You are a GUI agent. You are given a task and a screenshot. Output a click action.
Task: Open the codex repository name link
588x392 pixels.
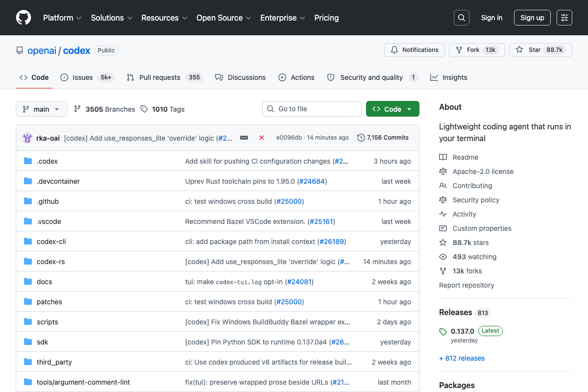pyautogui.click(x=77, y=50)
